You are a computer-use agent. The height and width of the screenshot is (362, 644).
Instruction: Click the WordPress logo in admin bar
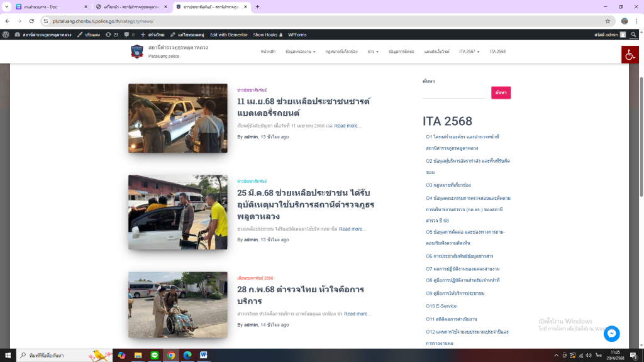(6, 35)
